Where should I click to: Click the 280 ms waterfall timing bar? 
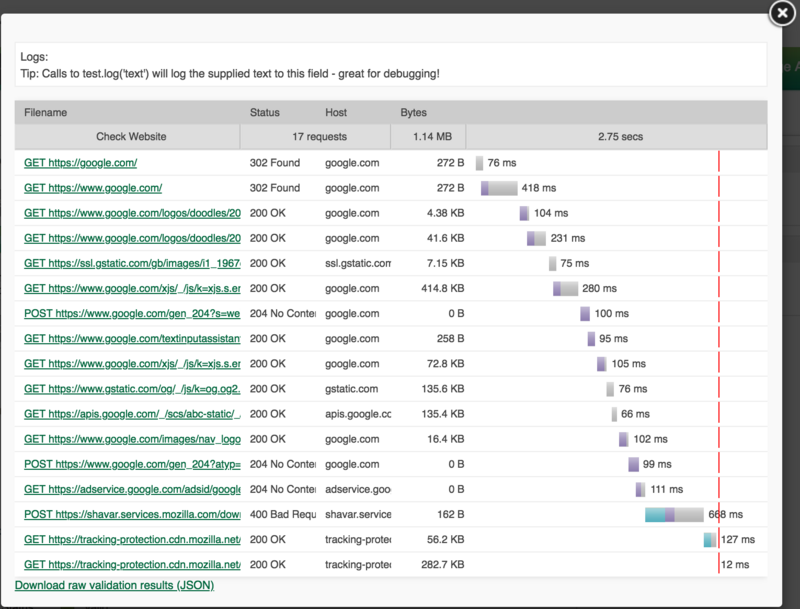click(565, 288)
